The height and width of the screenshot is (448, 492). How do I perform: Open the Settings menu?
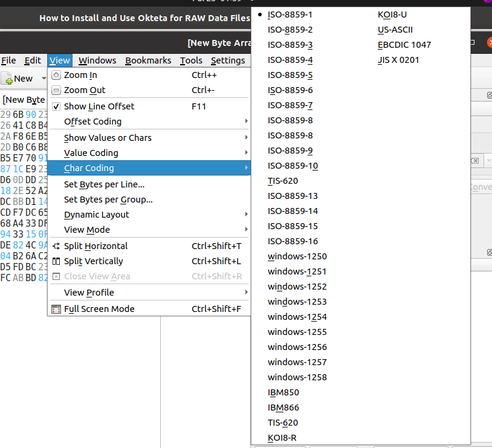(x=228, y=60)
